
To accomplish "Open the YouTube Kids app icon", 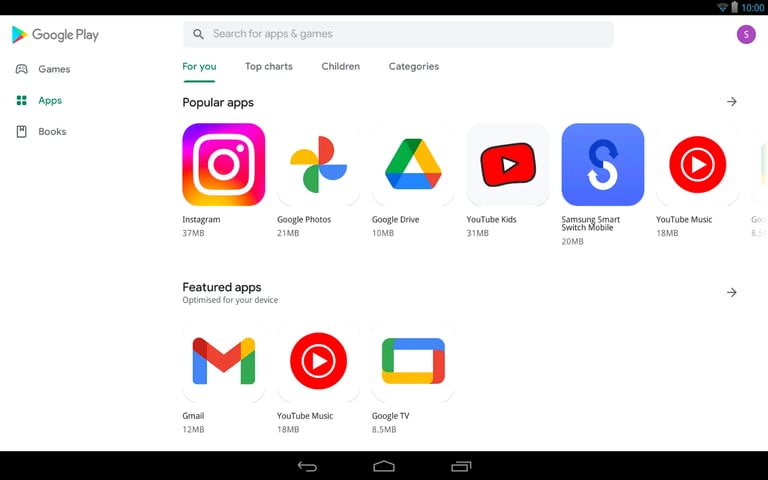I will tap(508, 165).
